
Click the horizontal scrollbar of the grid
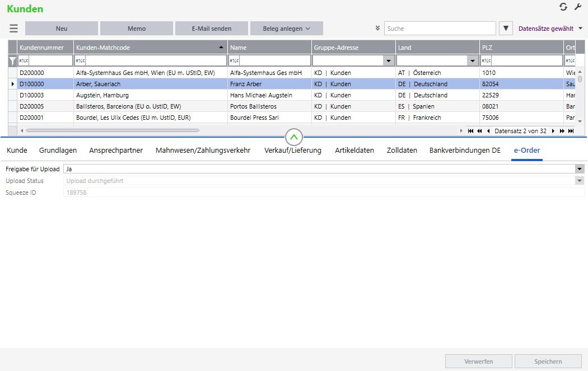click(x=112, y=130)
